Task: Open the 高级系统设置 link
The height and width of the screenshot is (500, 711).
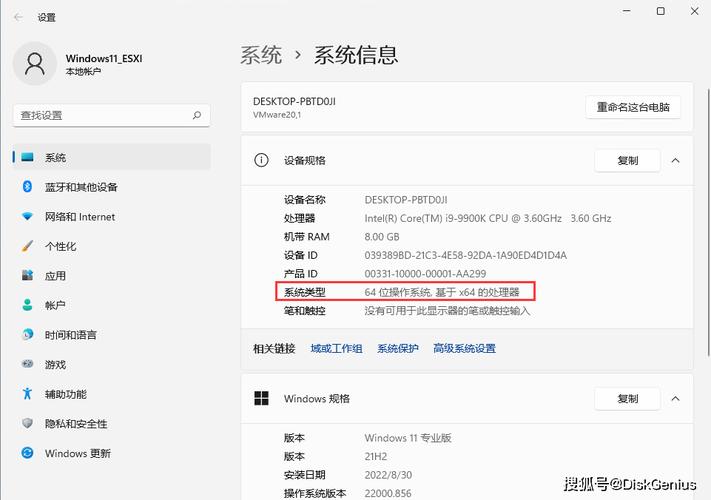Action: (x=464, y=348)
